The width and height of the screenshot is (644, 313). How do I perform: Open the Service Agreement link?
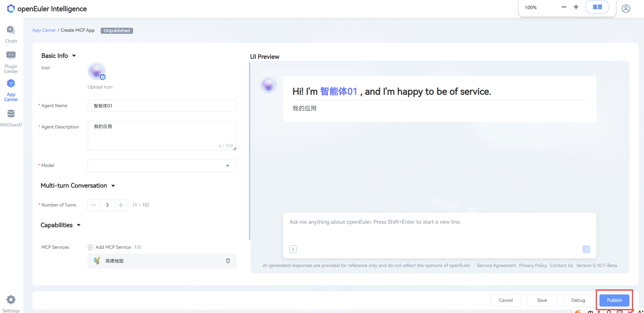[496, 266]
